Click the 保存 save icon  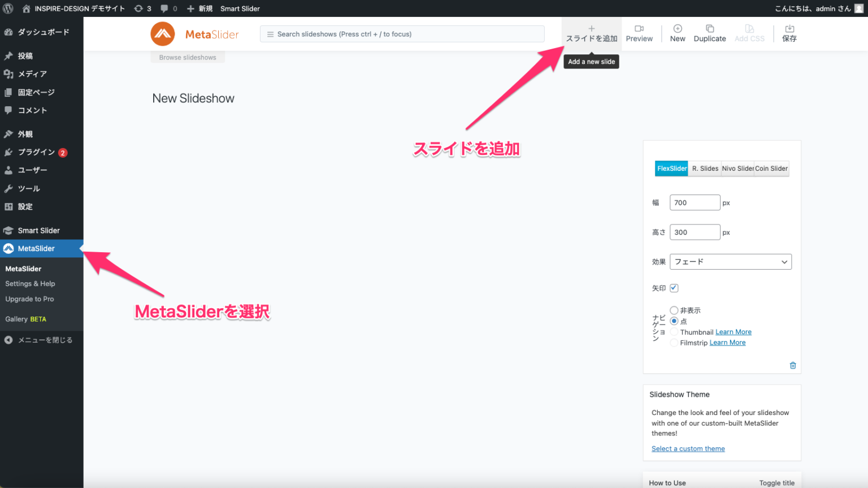pos(789,29)
